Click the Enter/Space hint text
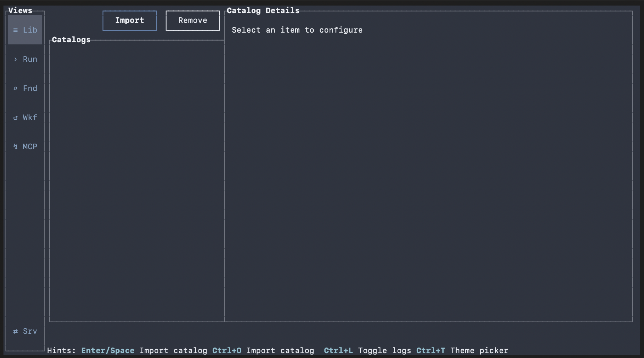 (108, 351)
